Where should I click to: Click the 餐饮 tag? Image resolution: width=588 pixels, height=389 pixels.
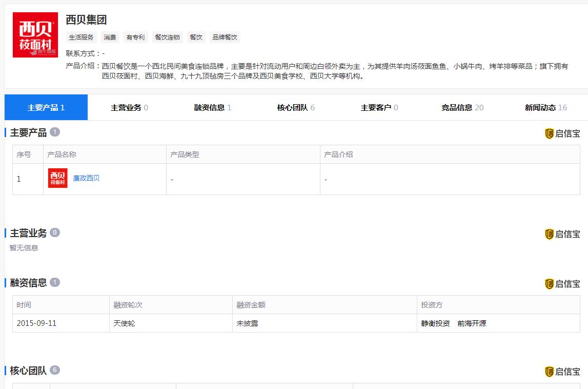(196, 37)
